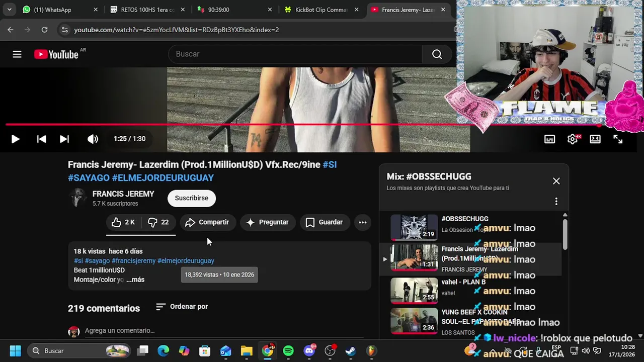Toggle theater mode on the player

pyautogui.click(x=595, y=139)
